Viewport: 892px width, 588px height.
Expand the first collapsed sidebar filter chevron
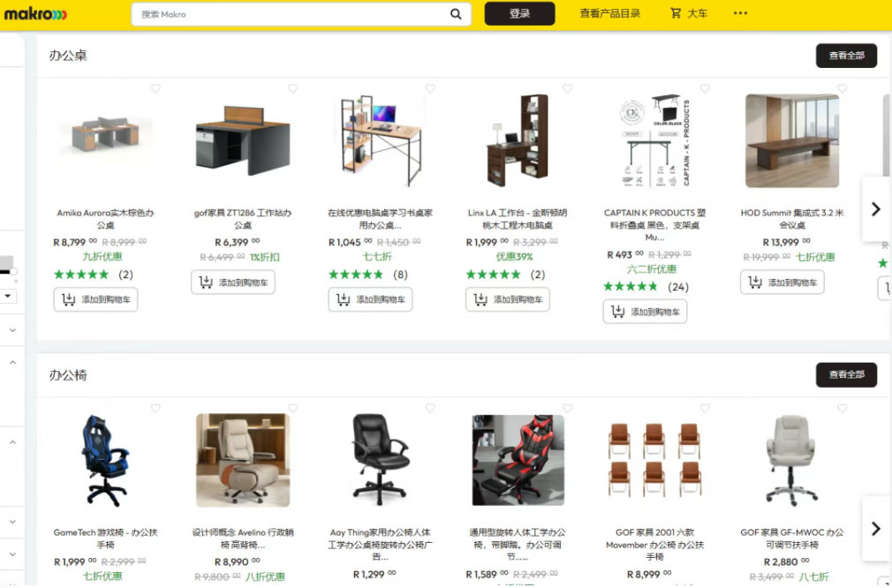click(x=12, y=330)
